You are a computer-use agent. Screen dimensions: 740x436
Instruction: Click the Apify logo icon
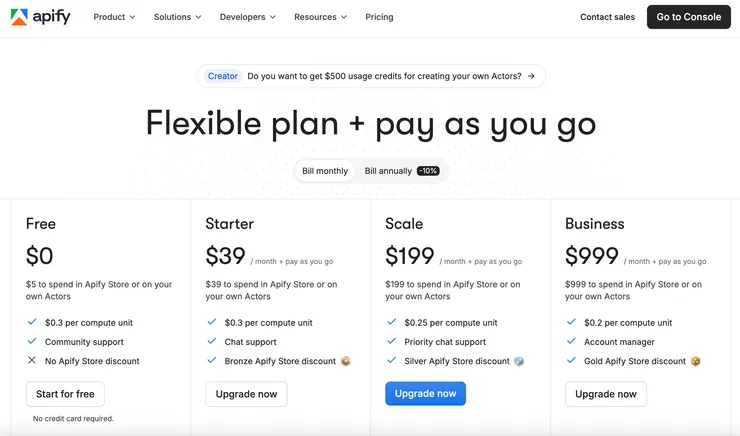(19, 17)
